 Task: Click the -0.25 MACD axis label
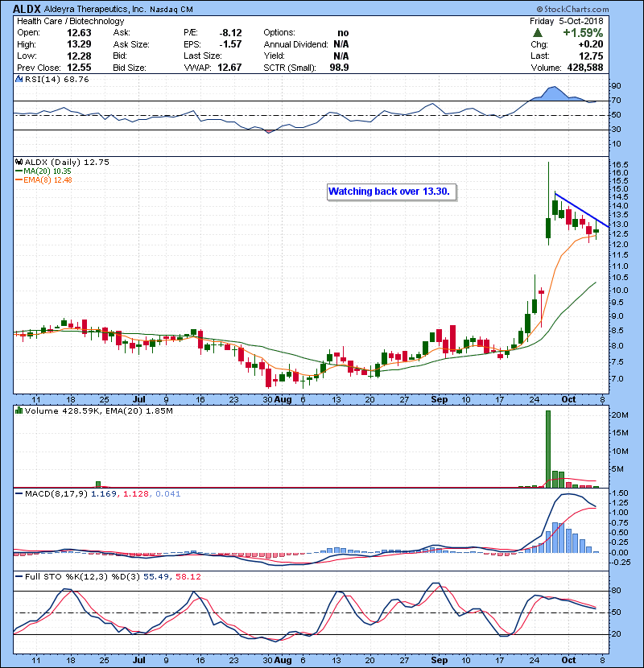(619, 563)
